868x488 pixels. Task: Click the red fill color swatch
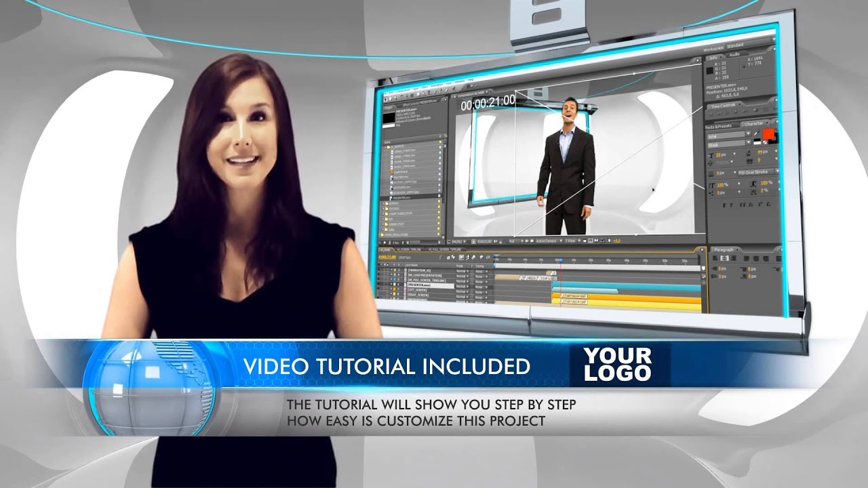(x=769, y=134)
